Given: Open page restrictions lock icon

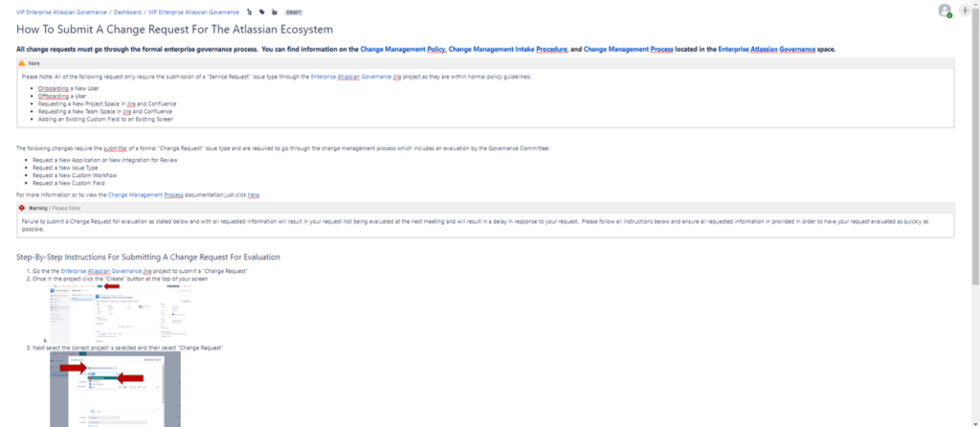Looking at the screenshot, I should 275,12.
